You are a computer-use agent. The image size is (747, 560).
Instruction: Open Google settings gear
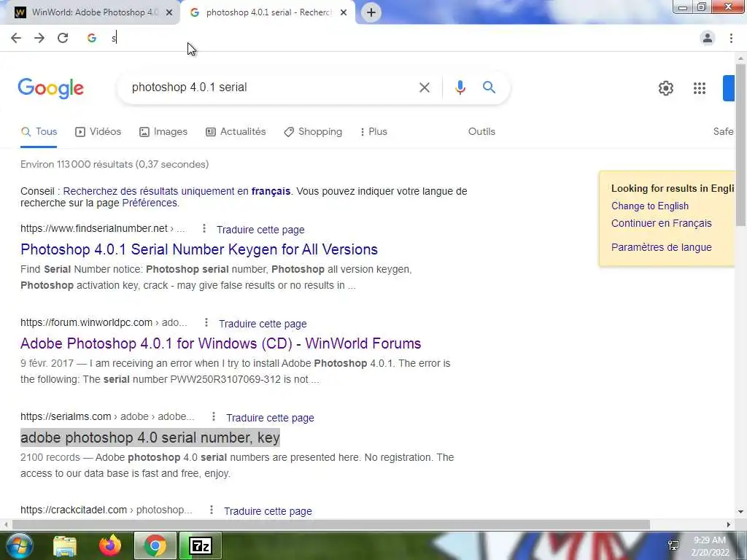pos(665,88)
